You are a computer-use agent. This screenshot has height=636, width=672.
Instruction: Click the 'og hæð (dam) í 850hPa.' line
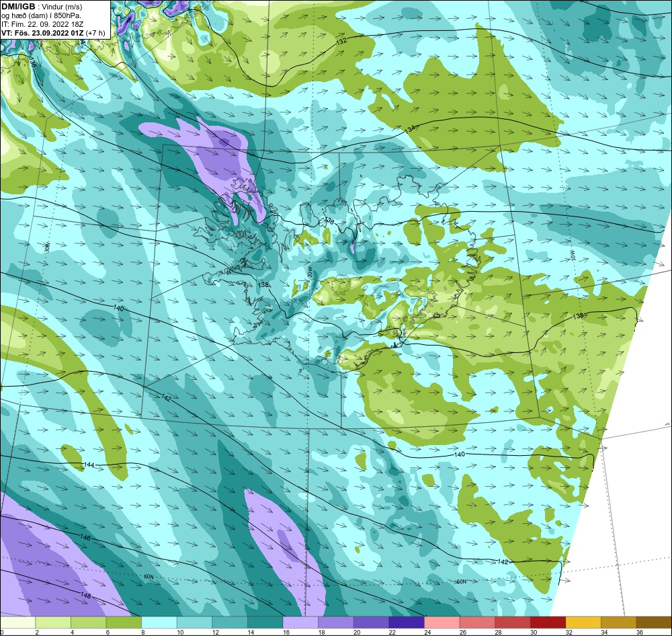[x=41, y=15]
